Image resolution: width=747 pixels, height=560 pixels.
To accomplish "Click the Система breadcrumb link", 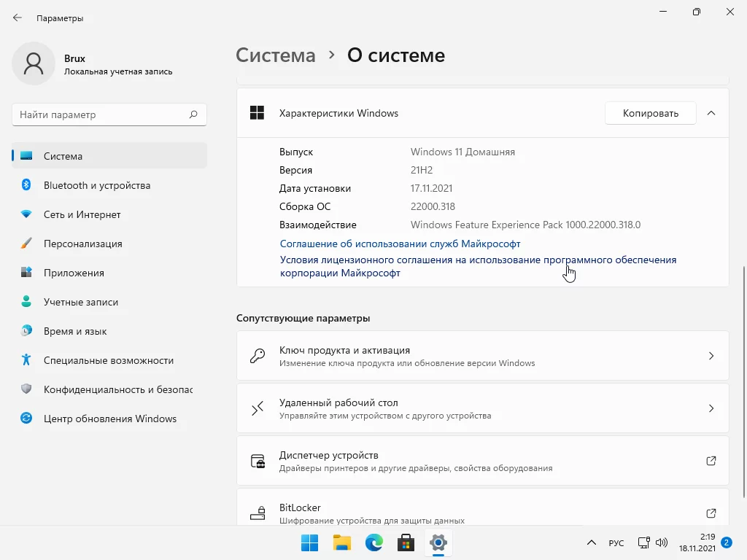I will 276,55.
